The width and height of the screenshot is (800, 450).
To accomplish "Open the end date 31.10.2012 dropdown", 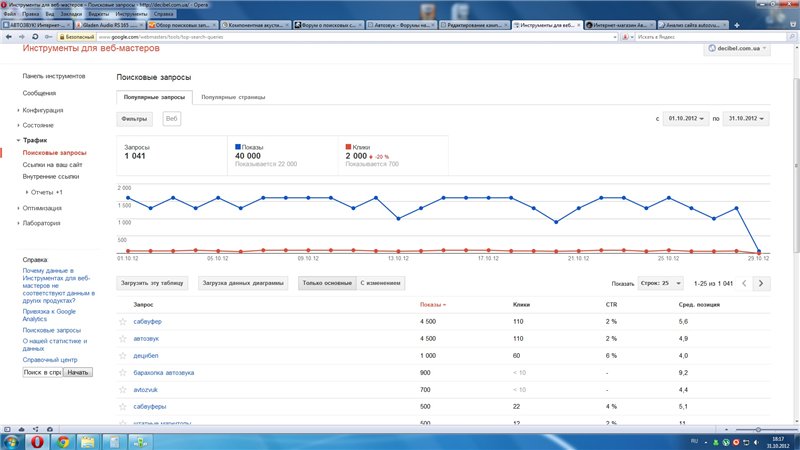I will point(745,119).
